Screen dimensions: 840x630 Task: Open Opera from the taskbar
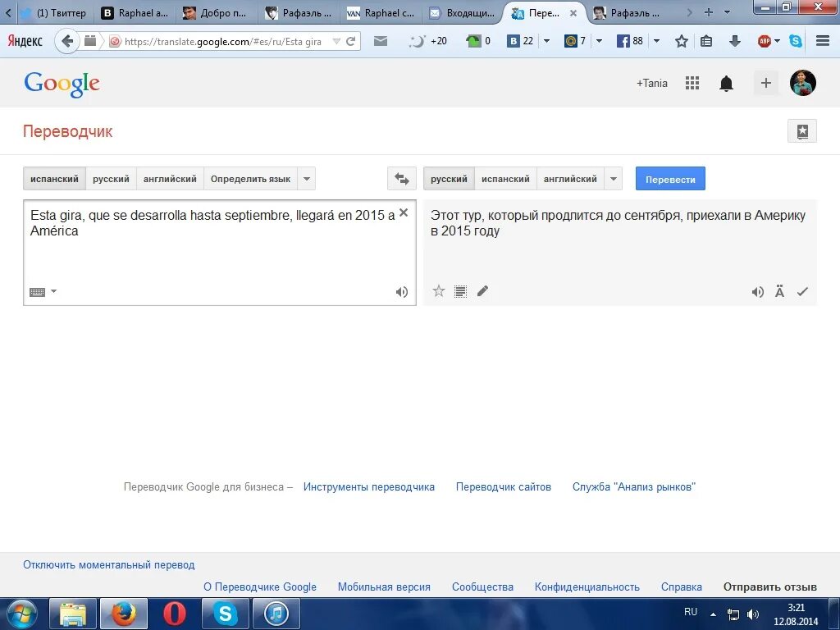(x=174, y=614)
